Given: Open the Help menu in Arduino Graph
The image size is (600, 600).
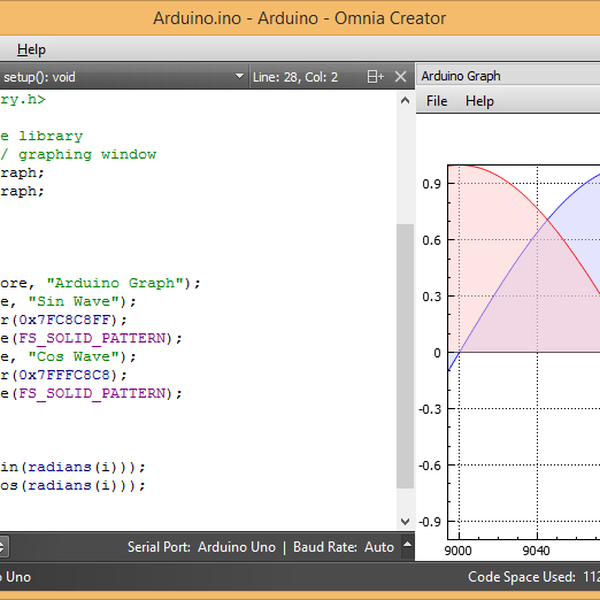Looking at the screenshot, I should point(479,101).
